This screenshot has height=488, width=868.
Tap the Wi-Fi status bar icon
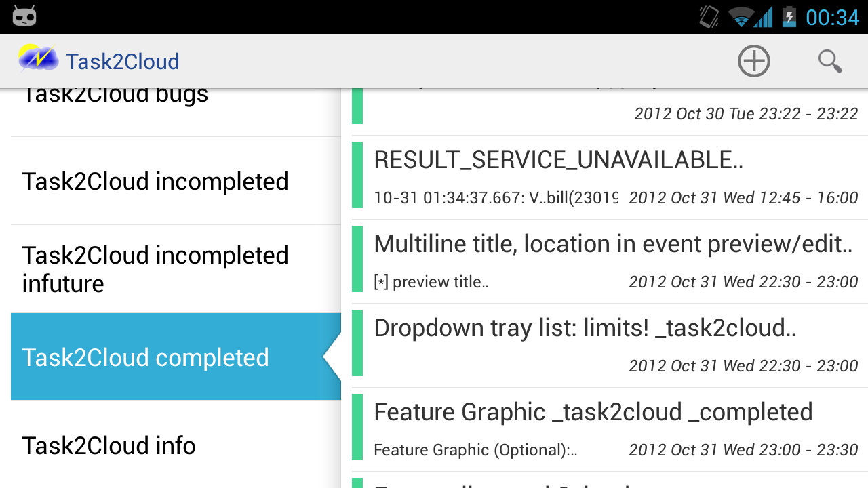tap(741, 17)
